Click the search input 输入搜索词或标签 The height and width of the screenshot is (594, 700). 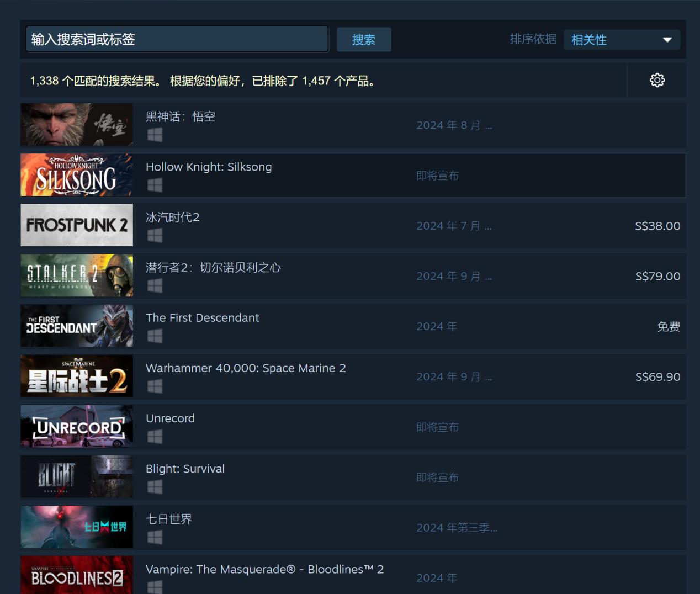[x=177, y=39]
